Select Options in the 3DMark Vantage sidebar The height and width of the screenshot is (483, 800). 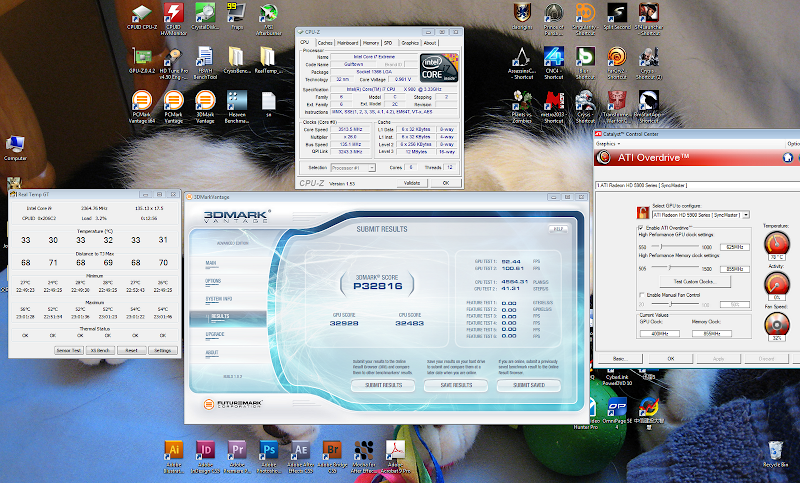213,281
